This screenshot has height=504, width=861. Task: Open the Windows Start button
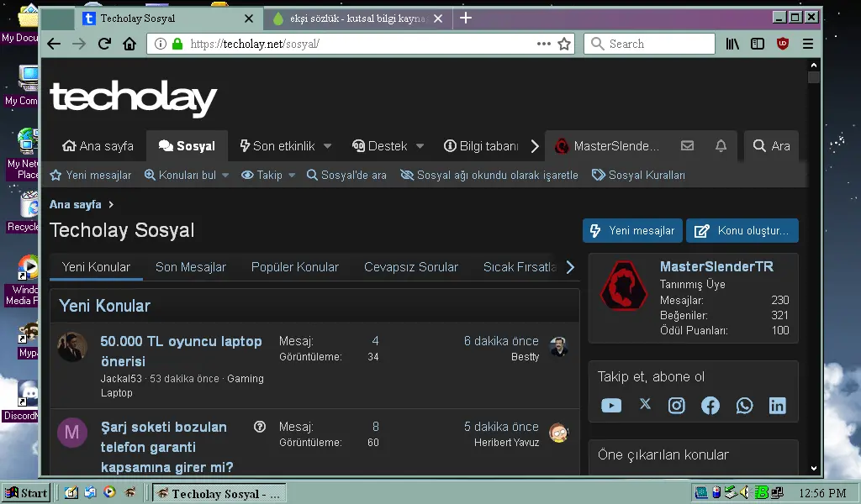(26, 493)
